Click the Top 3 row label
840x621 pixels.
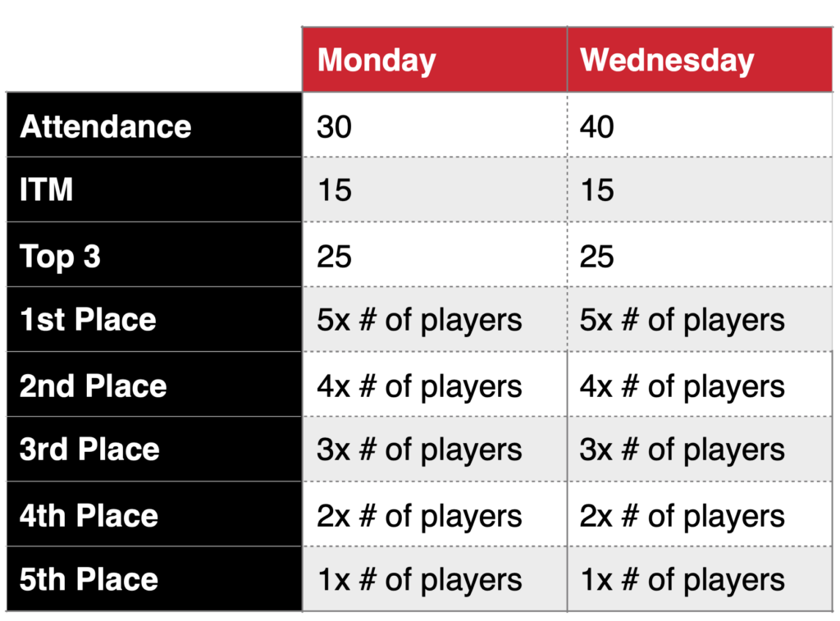(x=154, y=254)
